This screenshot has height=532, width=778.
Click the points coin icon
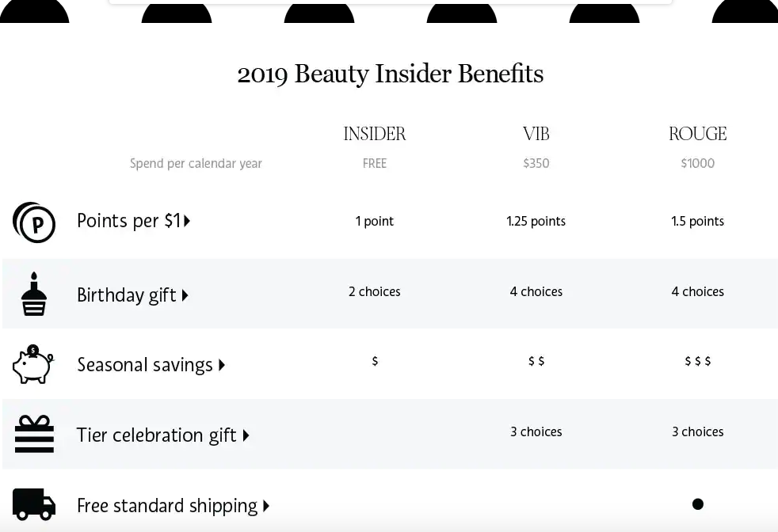coord(34,222)
